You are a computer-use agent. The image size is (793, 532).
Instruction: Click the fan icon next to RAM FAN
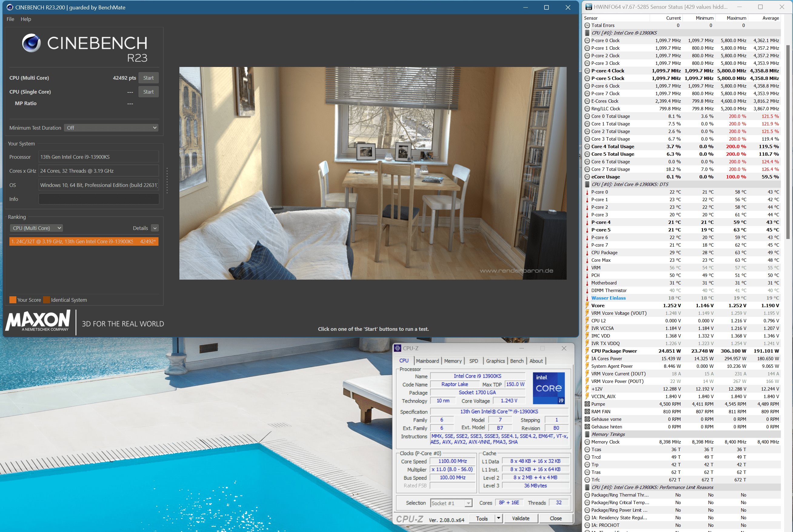[587, 411]
